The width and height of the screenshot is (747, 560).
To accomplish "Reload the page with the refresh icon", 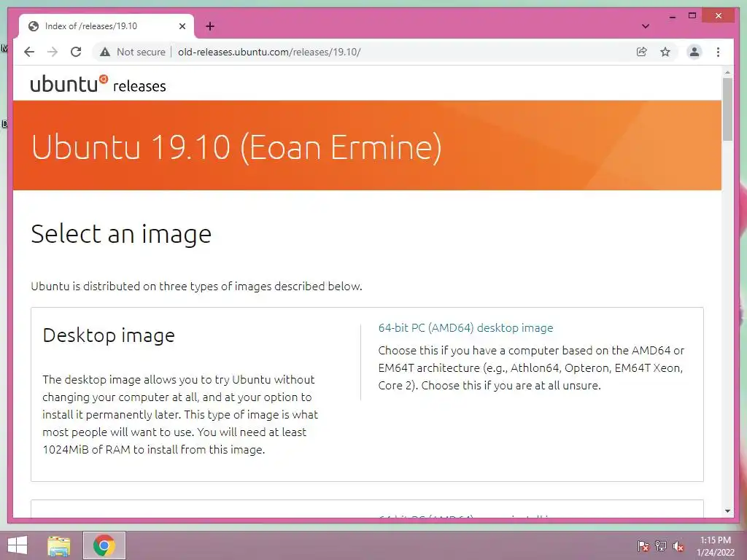I will (76, 52).
